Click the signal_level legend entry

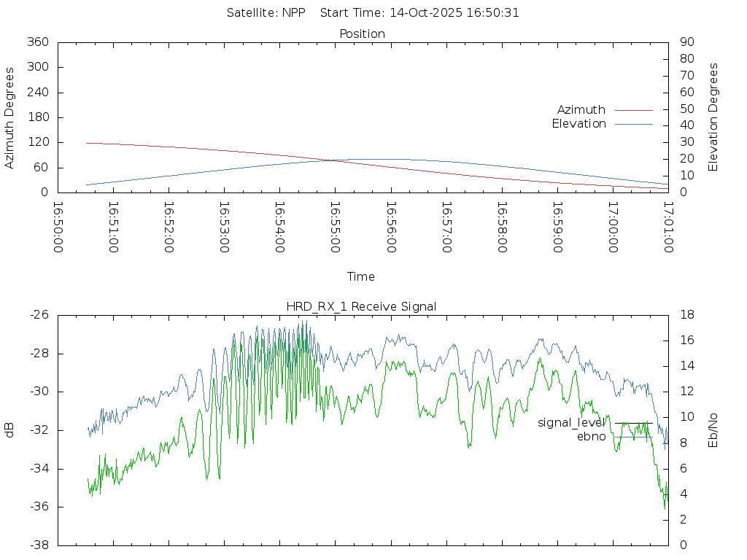[x=571, y=423]
